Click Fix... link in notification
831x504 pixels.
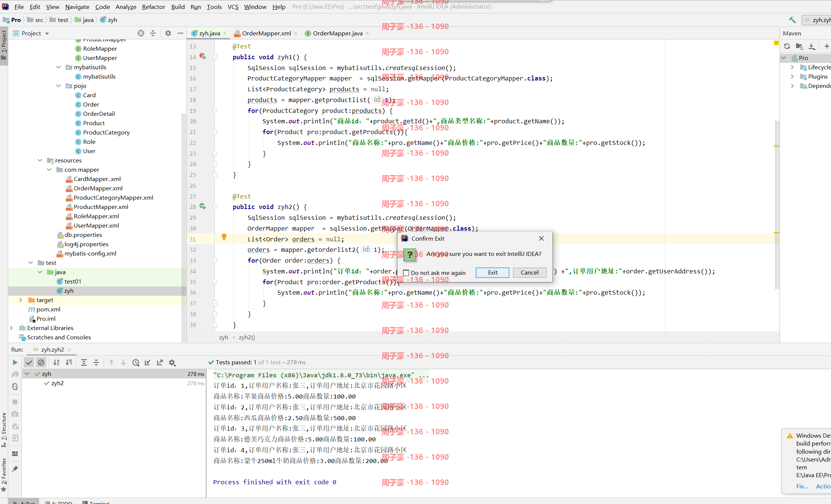click(802, 486)
